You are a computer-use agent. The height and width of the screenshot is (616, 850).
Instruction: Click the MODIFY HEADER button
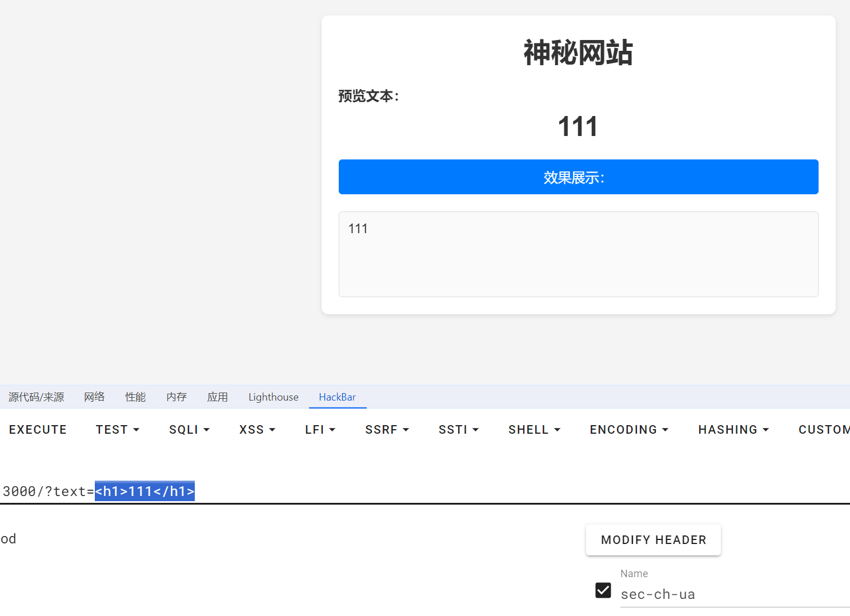point(653,540)
